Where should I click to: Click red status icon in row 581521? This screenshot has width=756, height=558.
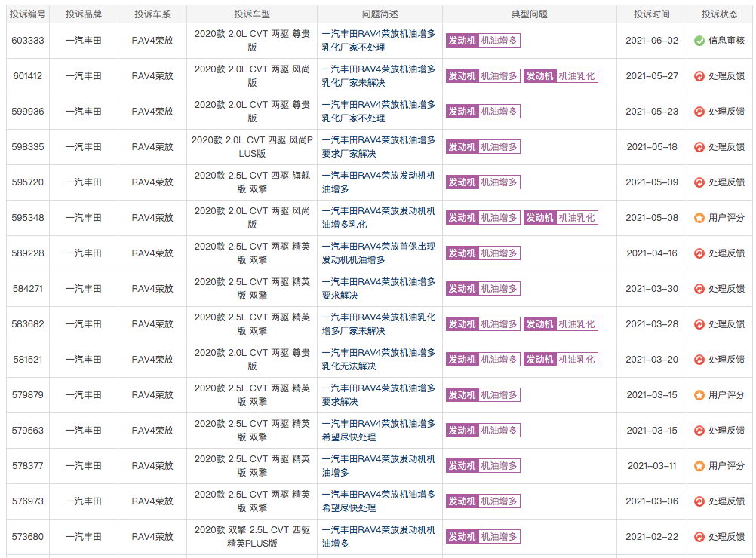tap(699, 360)
